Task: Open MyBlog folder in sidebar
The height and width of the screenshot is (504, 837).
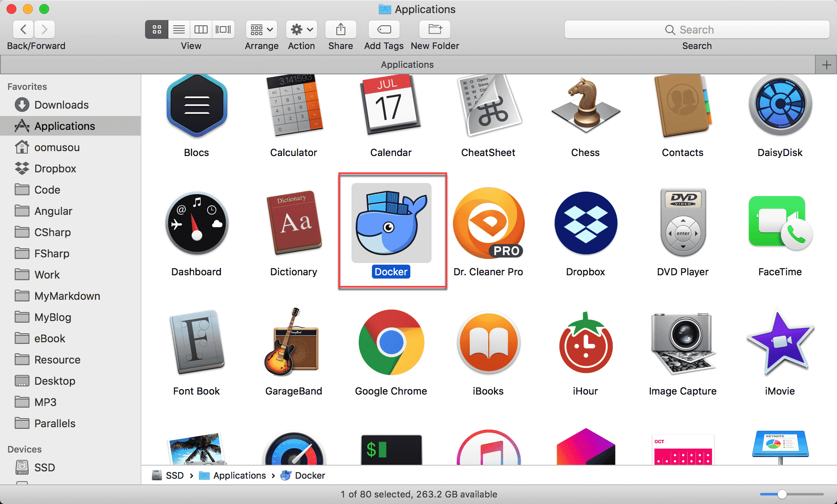Action: pyautogui.click(x=70, y=317)
